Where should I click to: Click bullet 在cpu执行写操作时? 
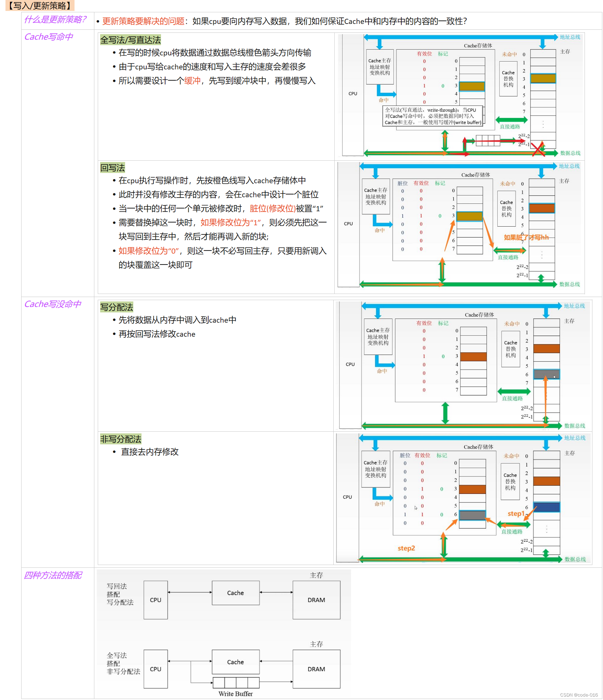(212, 180)
